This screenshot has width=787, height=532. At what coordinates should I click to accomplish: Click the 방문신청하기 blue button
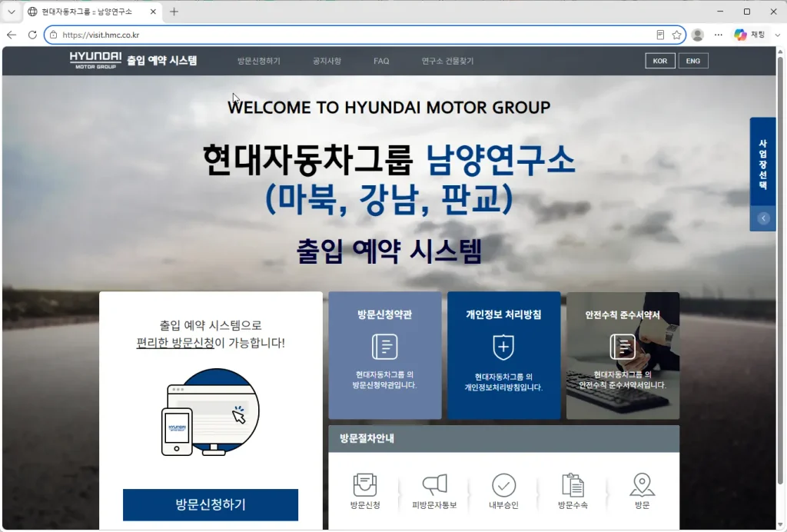click(x=211, y=504)
